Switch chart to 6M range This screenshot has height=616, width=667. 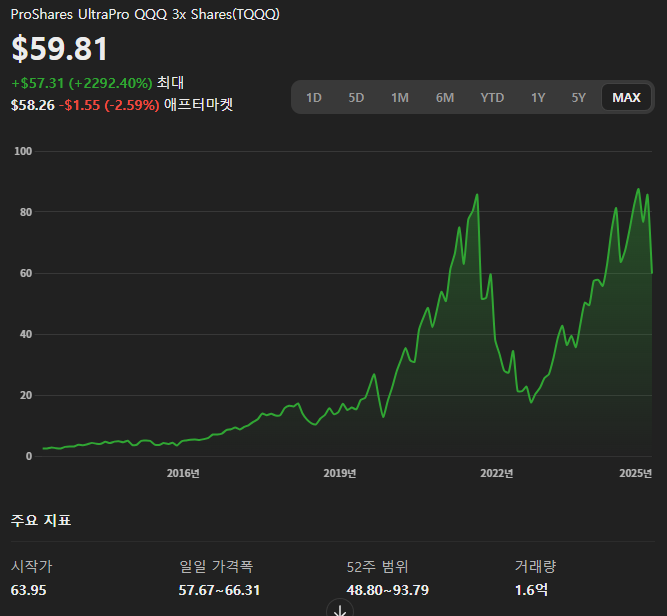[x=445, y=97]
